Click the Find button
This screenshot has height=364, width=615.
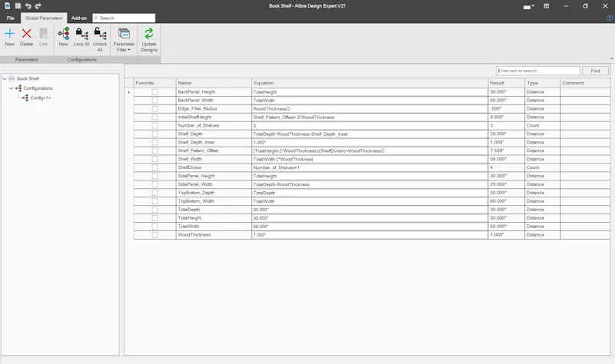coord(595,71)
